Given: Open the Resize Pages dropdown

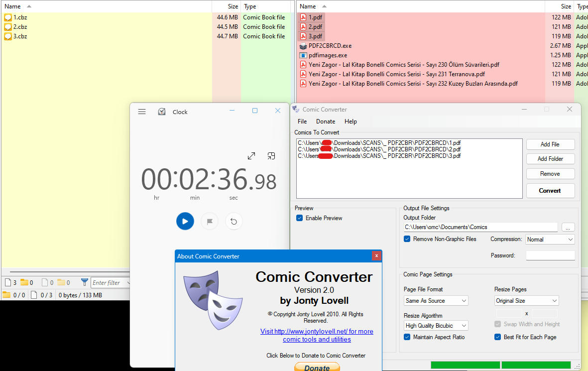Looking at the screenshot, I should 526,301.
